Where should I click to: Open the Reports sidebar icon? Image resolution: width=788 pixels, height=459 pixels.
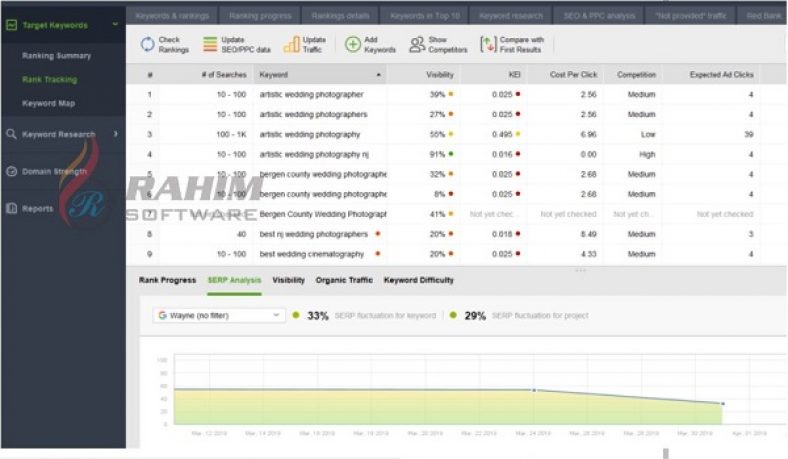point(12,208)
